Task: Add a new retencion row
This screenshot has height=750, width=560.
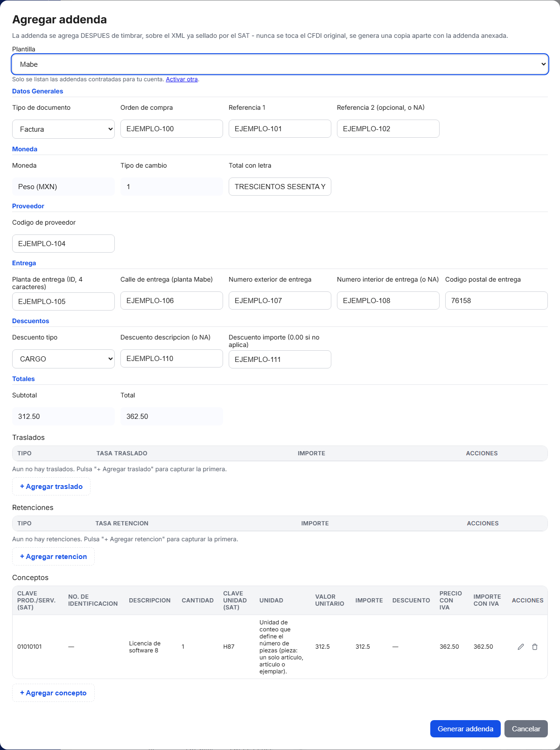Action: coord(53,557)
